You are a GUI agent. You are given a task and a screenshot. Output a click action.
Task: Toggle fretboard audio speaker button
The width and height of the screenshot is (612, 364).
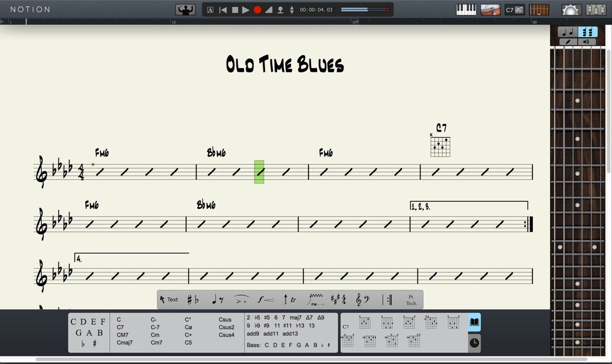[x=586, y=42]
